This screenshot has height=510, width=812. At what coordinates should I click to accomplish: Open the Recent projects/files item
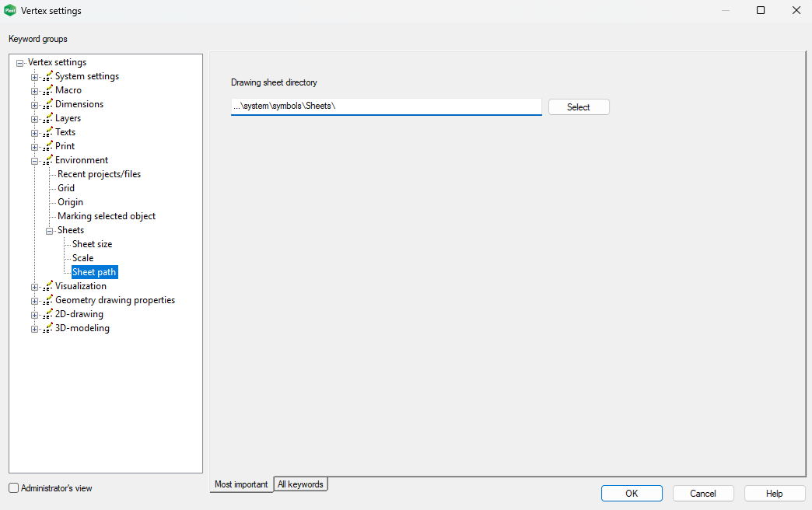(x=99, y=174)
